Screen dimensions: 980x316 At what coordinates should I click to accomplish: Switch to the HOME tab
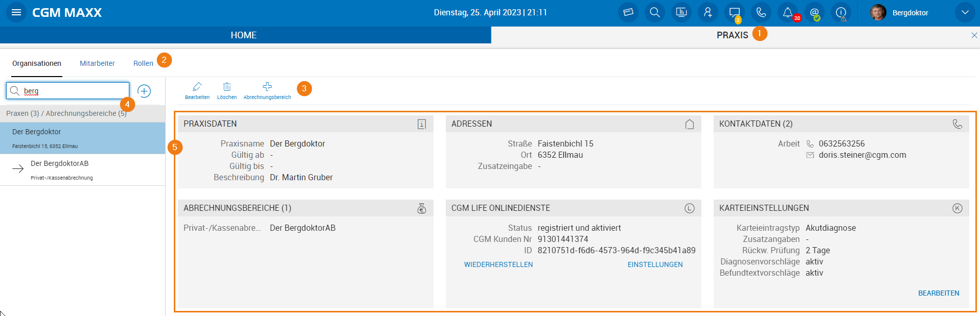[x=245, y=35]
